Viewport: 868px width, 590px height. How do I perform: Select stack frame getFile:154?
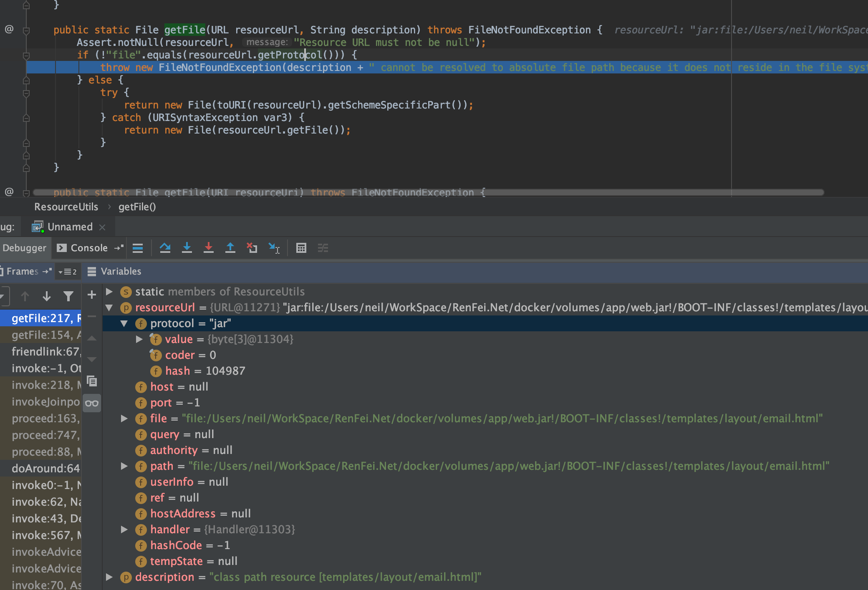(40, 335)
